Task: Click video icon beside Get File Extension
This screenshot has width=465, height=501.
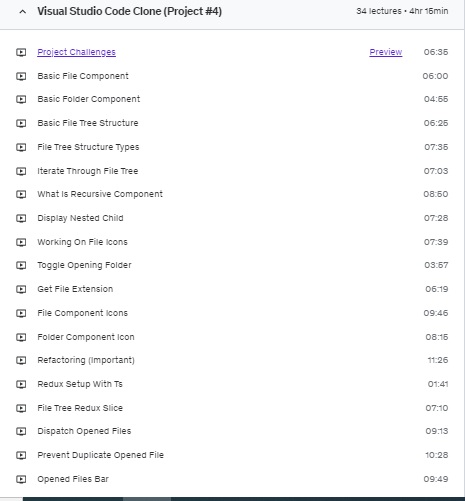Action: point(21,289)
